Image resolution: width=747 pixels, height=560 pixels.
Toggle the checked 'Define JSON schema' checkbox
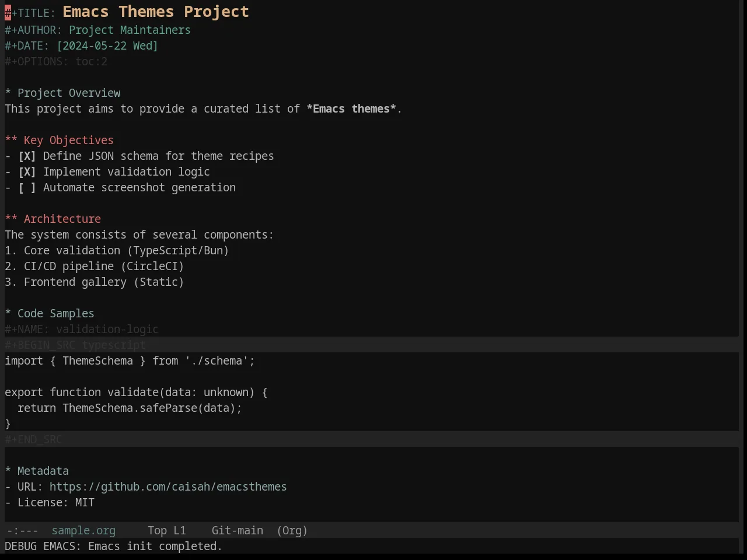click(x=27, y=156)
